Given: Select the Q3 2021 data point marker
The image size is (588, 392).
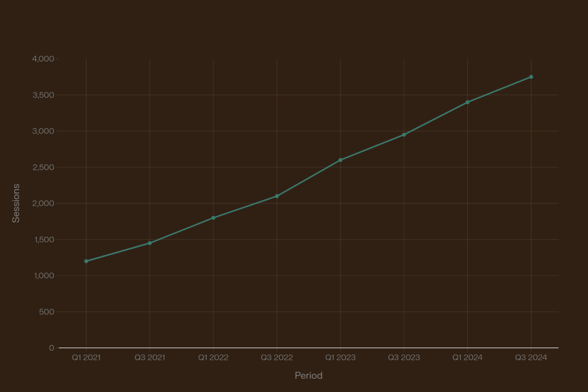Looking at the screenshot, I should pyautogui.click(x=150, y=243).
